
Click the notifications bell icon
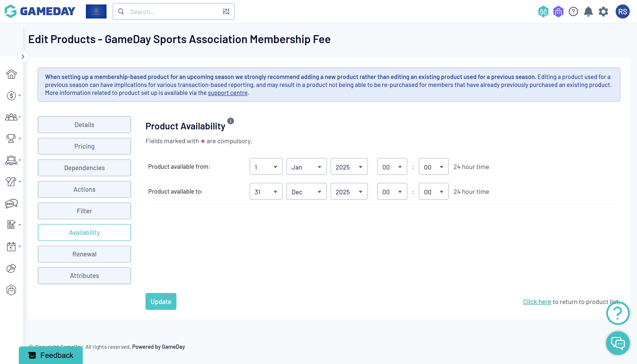588,11
